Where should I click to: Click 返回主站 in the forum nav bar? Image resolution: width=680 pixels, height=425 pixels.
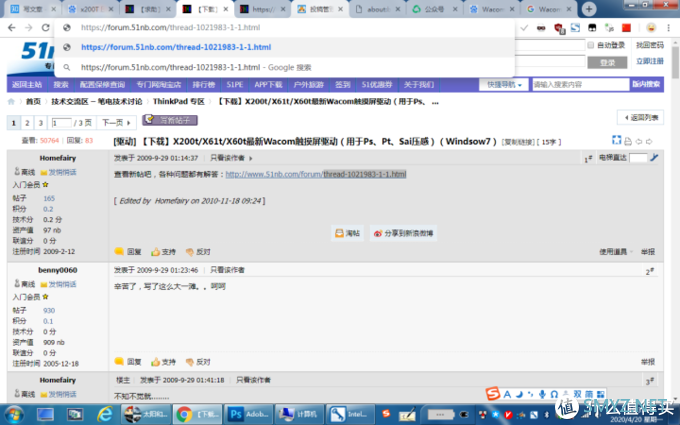(x=27, y=85)
